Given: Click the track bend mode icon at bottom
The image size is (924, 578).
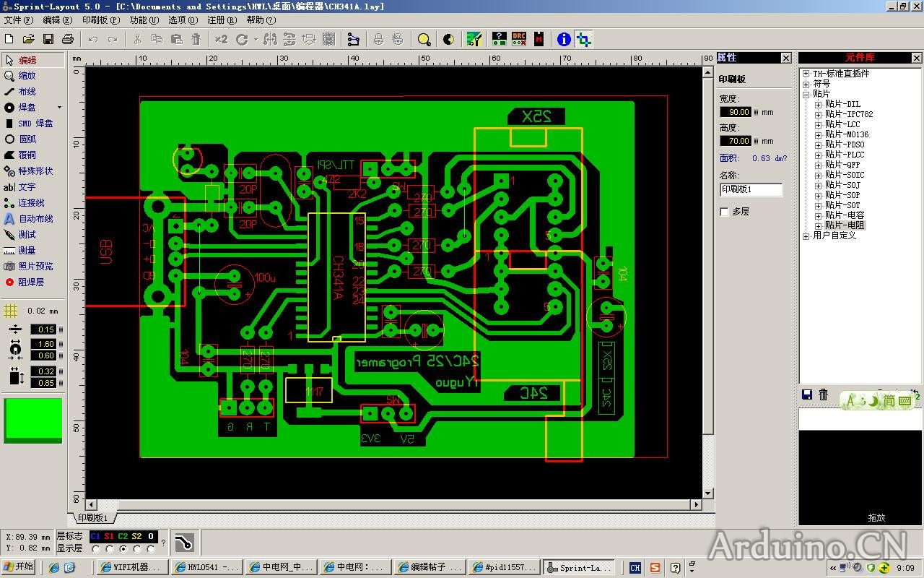Looking at the screenshot, I should tap(184, 542).
